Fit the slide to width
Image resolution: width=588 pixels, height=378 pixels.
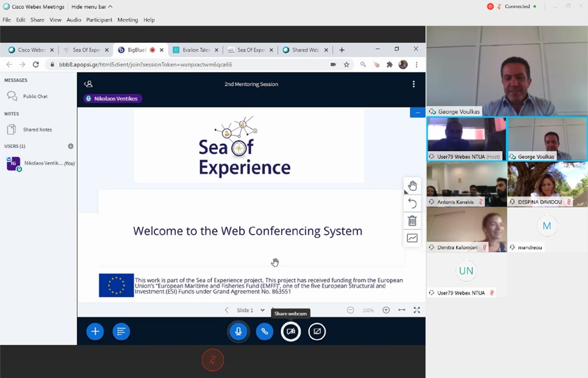click(x=402, y=310)
